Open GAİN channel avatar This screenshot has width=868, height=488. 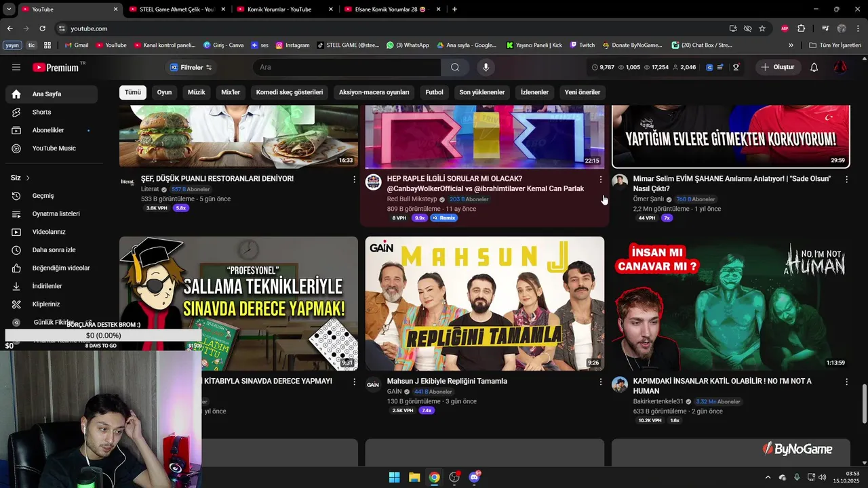[373, 384]
